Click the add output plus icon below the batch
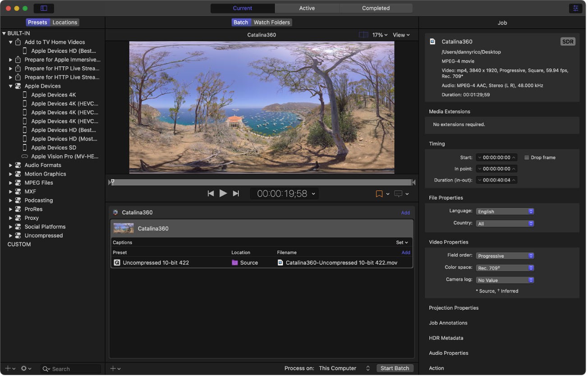The height and width of the screenshot is (376, 588). 114,368
